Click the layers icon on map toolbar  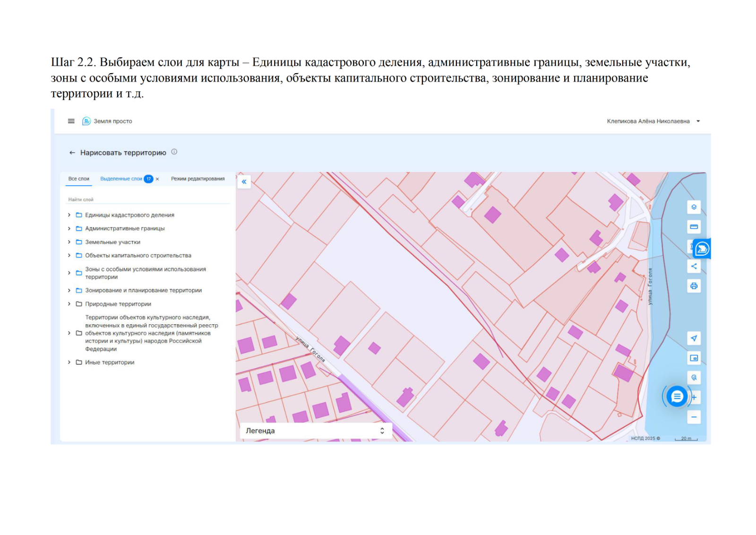[x=694, y=207]
